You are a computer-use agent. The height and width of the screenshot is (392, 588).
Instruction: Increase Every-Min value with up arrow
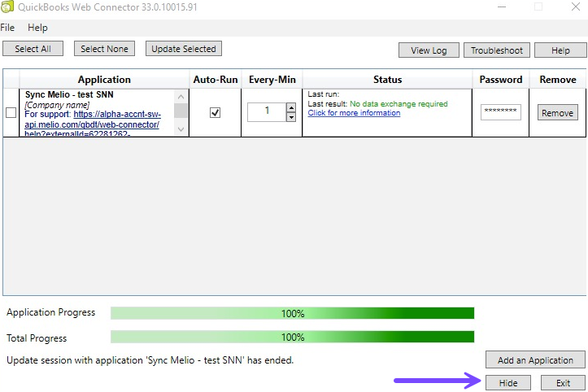(x=291, y=107)
